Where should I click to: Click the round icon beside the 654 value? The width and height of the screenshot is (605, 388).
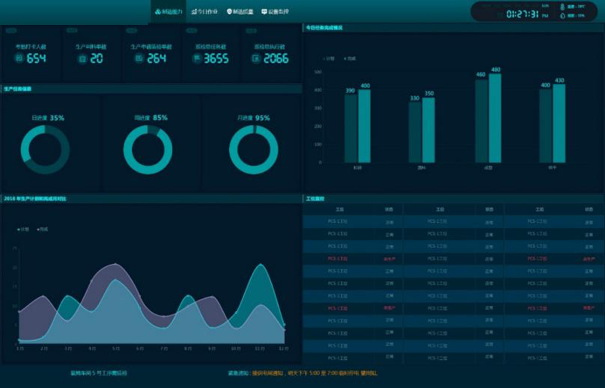(19, 58)
